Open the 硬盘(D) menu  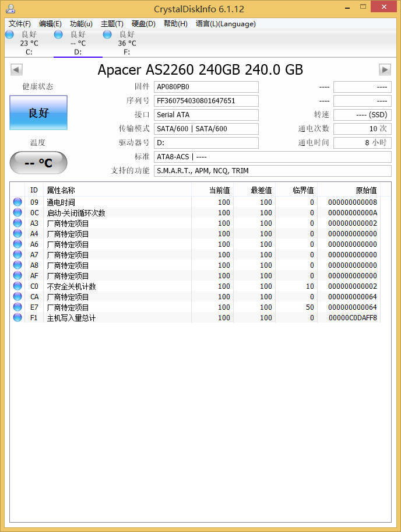[x=143, y=24]
